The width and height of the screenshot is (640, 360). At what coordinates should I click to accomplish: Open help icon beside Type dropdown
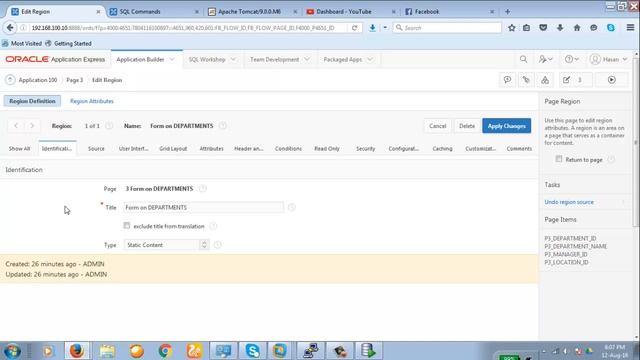[218, 245]
